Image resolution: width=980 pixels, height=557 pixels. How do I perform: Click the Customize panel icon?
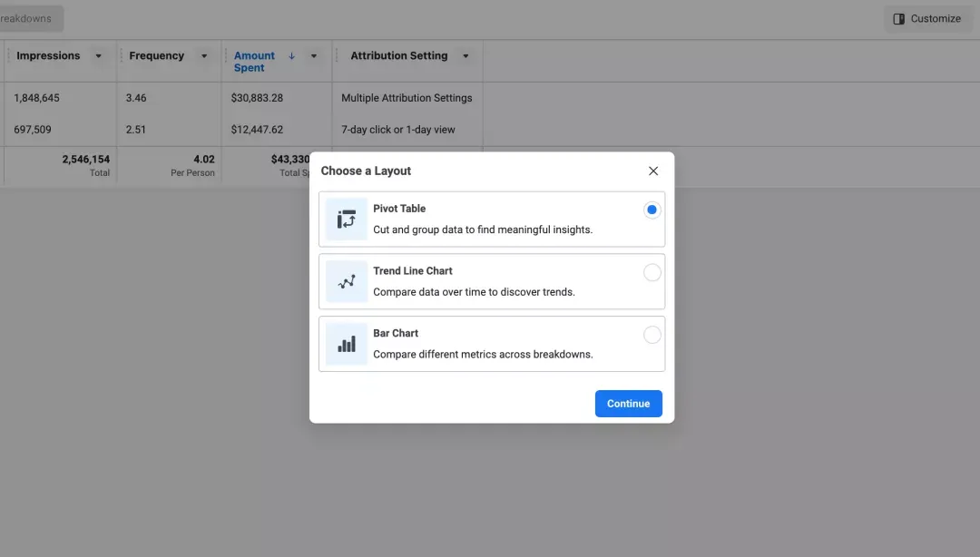tap(898, 19)
